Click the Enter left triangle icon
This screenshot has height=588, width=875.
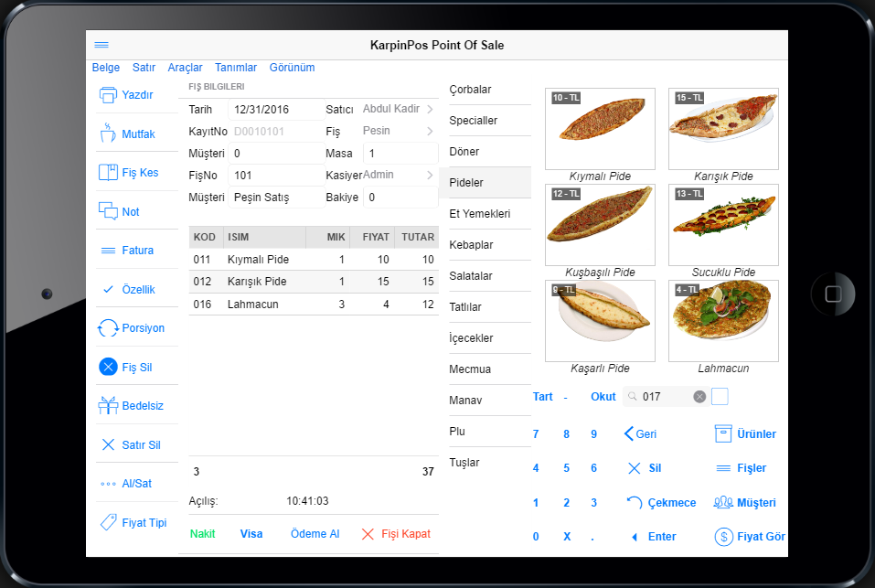[635, 537]
